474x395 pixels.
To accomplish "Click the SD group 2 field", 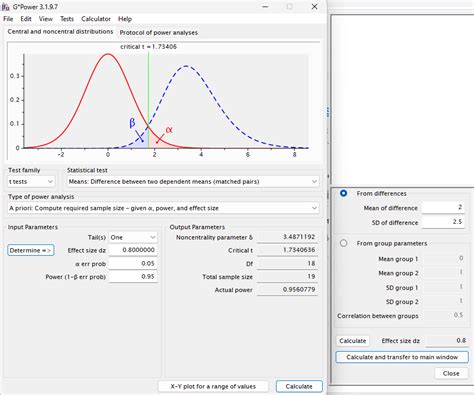I will pyautogui.click(x=444, y=301).
